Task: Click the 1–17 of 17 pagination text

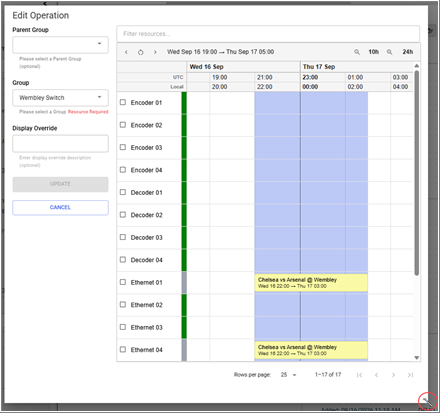Action: pos(328,375)
